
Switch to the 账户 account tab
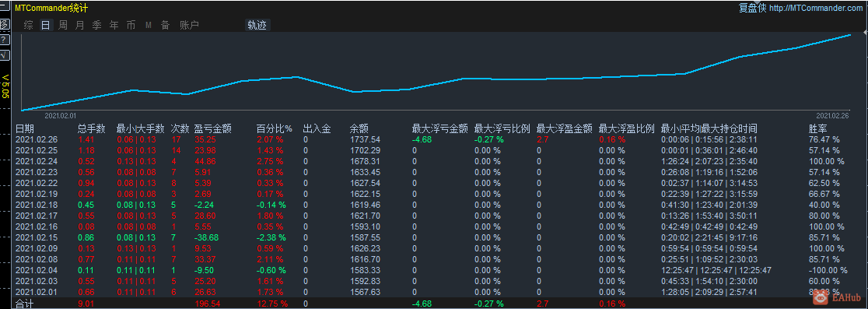click(189, 25)
